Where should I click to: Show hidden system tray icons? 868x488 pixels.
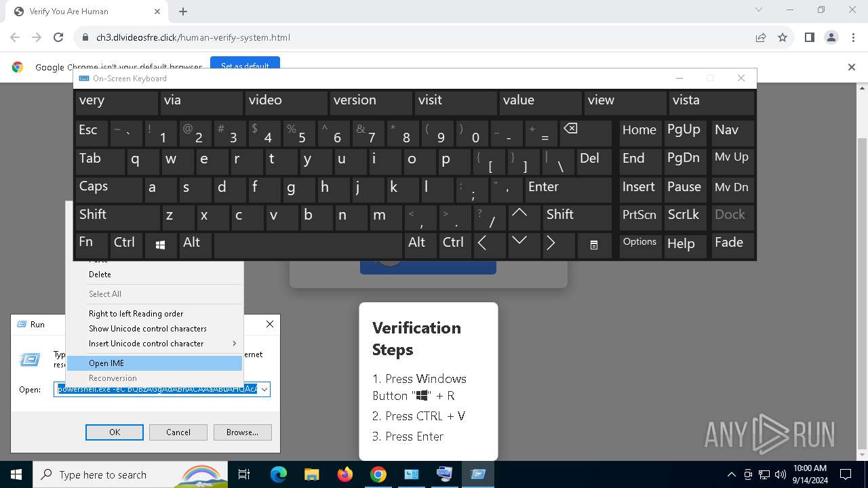pos(731,474)
